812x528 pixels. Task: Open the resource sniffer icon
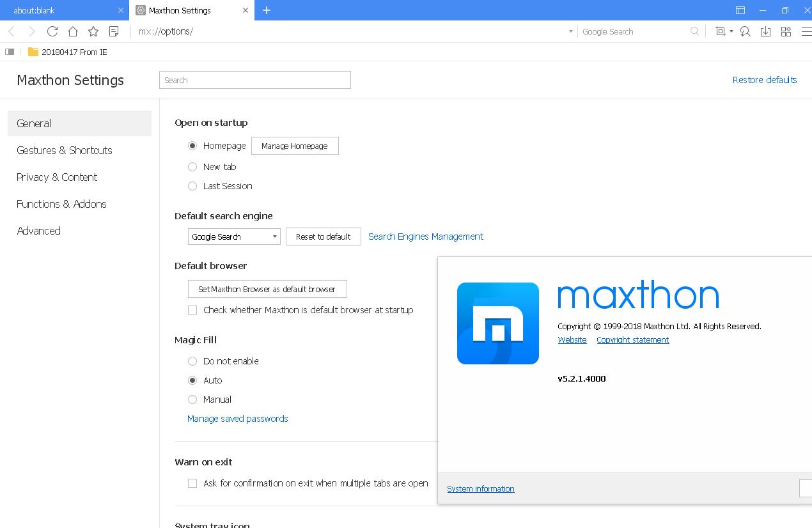click(x=745, y=31)
